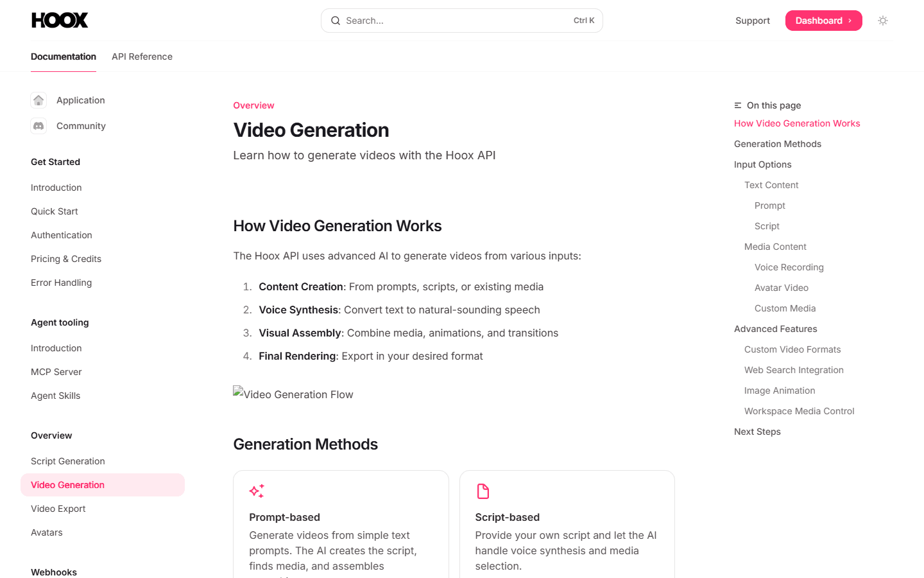Focus the Search input field
Viewport: 924px width, 578px height.
click(x=462, y=21)
